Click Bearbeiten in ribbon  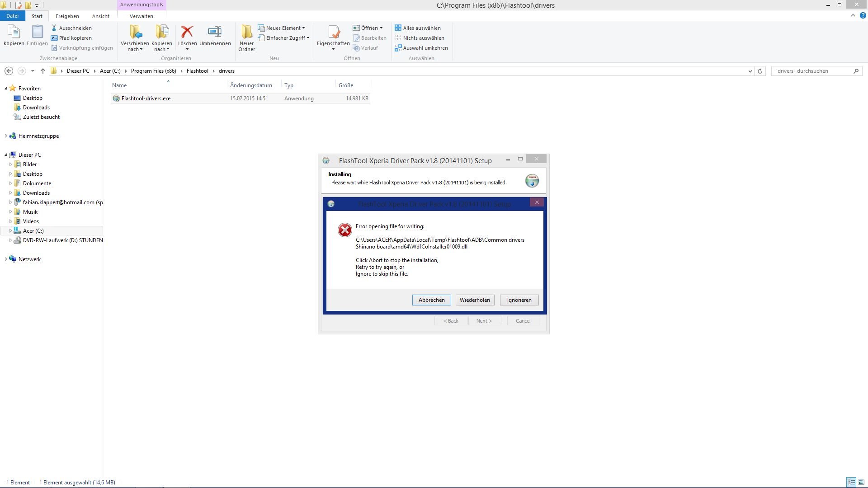(370, 38)
